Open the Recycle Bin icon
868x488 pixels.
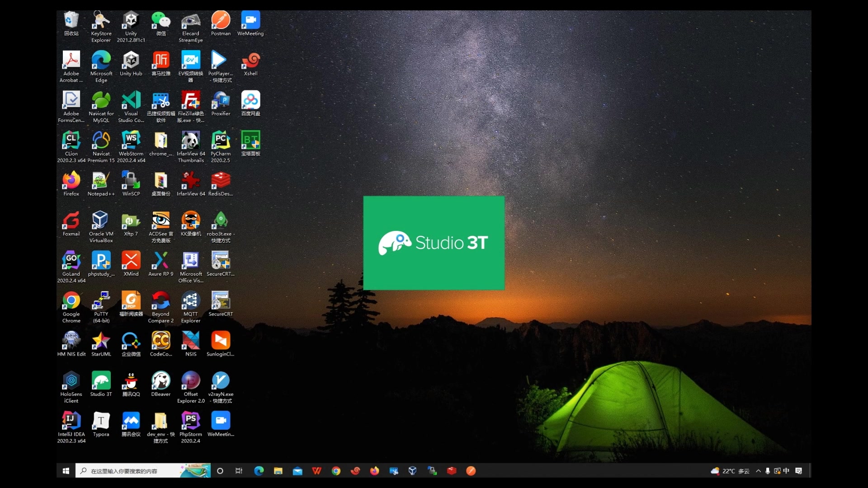coord(71,20)
